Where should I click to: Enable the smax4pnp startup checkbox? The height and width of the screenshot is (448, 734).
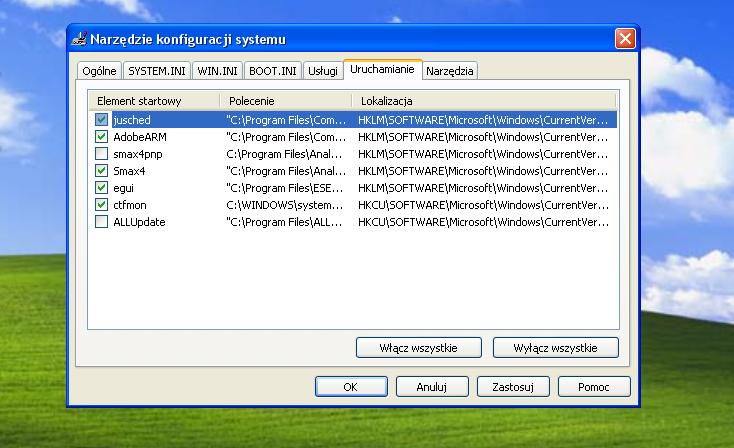coord(101,154)
